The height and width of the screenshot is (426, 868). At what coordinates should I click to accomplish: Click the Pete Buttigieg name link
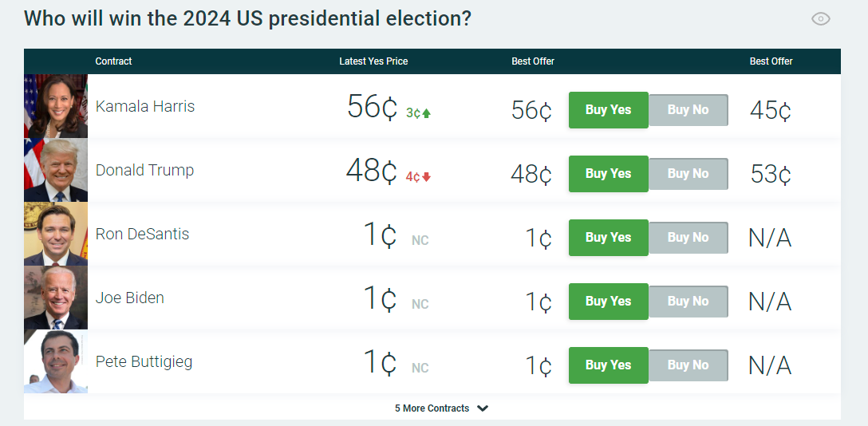[x=144, y=362]
